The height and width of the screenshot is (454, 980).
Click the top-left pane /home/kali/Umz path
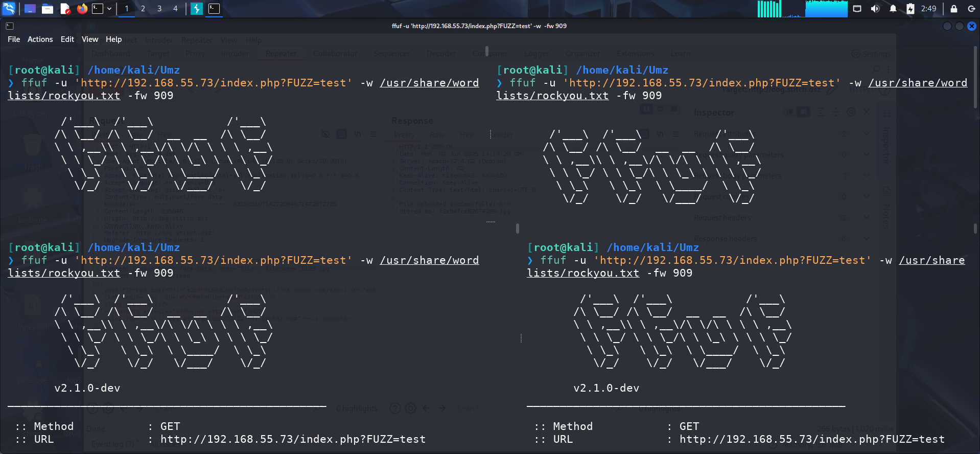pos(134,70)
